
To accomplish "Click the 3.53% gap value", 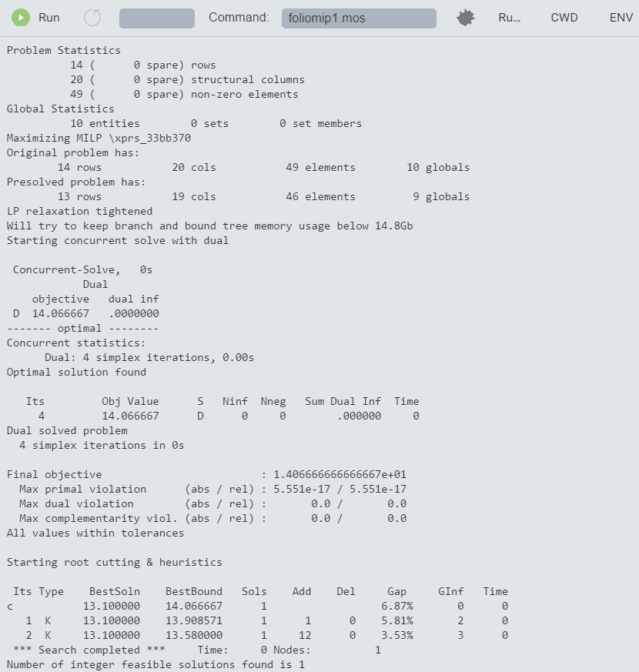I will pos(397,635).
